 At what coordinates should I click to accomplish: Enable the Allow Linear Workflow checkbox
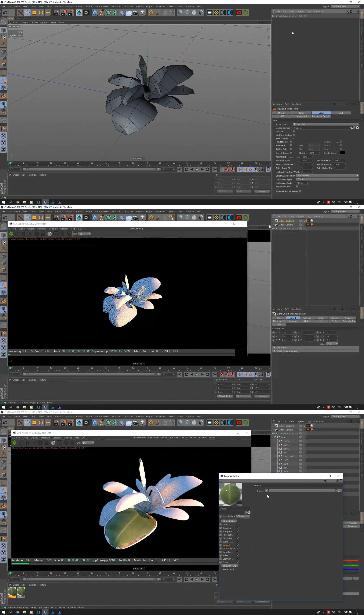pyautogui.click(x=300, y=191)
